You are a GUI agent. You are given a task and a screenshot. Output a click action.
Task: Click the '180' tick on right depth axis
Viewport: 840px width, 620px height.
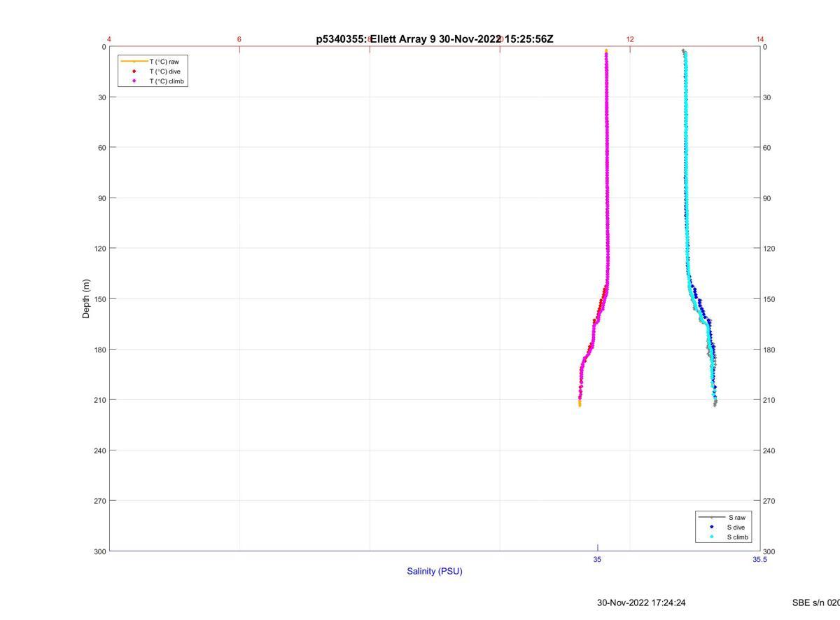(770, 350)
